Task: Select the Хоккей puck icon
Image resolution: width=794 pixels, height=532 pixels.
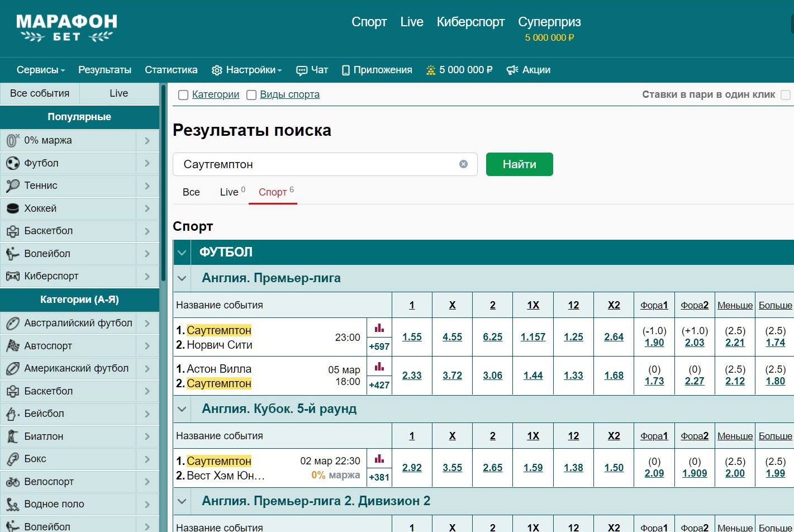Action: click(12, 208)
